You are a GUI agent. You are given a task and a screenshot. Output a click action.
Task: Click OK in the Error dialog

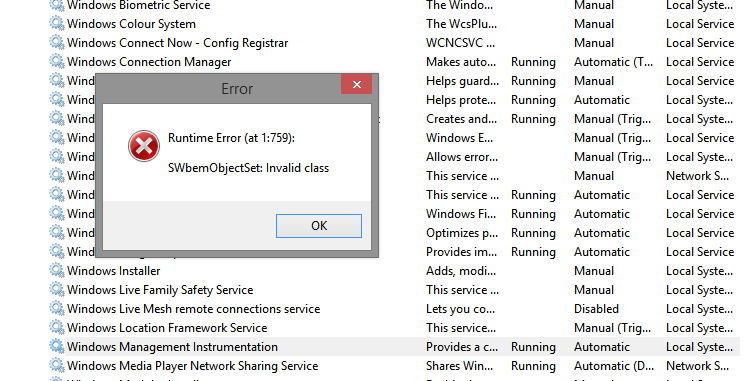click(x=319, y=226)
